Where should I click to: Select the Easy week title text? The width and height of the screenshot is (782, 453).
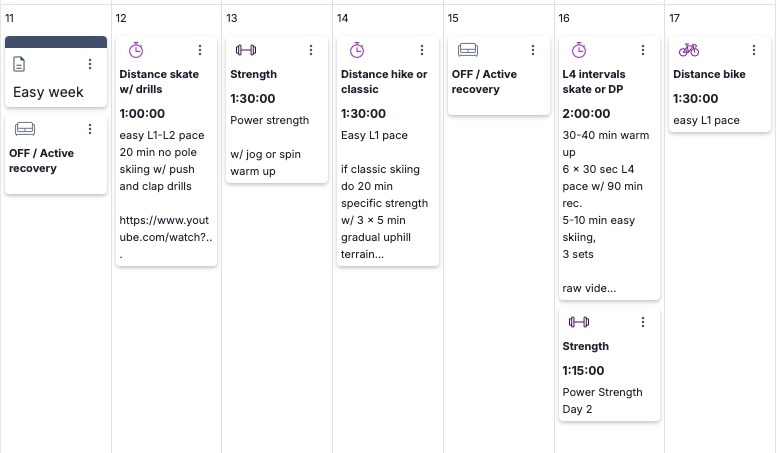(48, 92)
